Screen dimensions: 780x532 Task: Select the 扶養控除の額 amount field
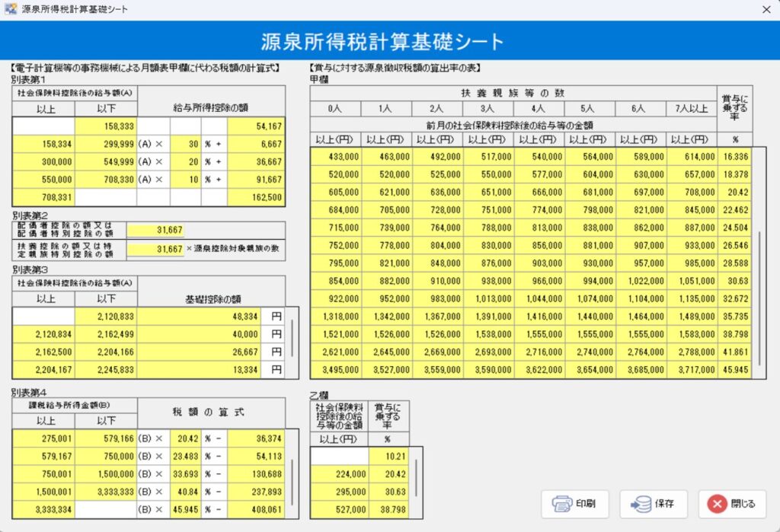click(x=155, y=249)
